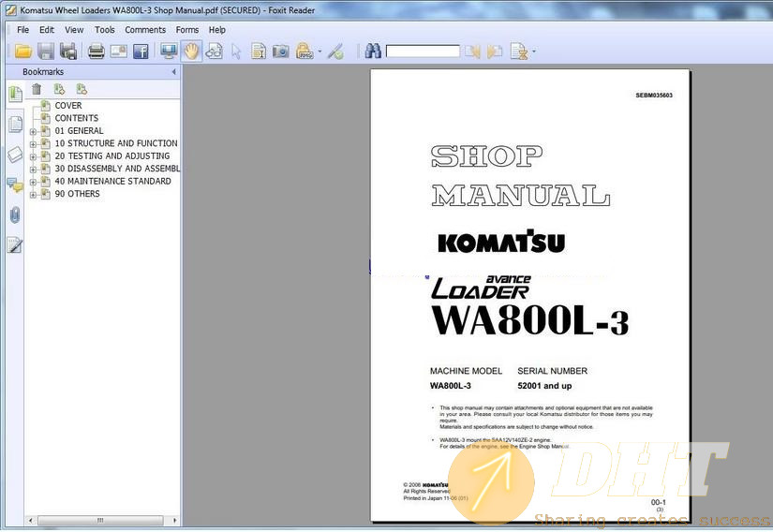This screenshot has width=773, height=532.
Task: Open the Edit menu
Action: [47, 30]
